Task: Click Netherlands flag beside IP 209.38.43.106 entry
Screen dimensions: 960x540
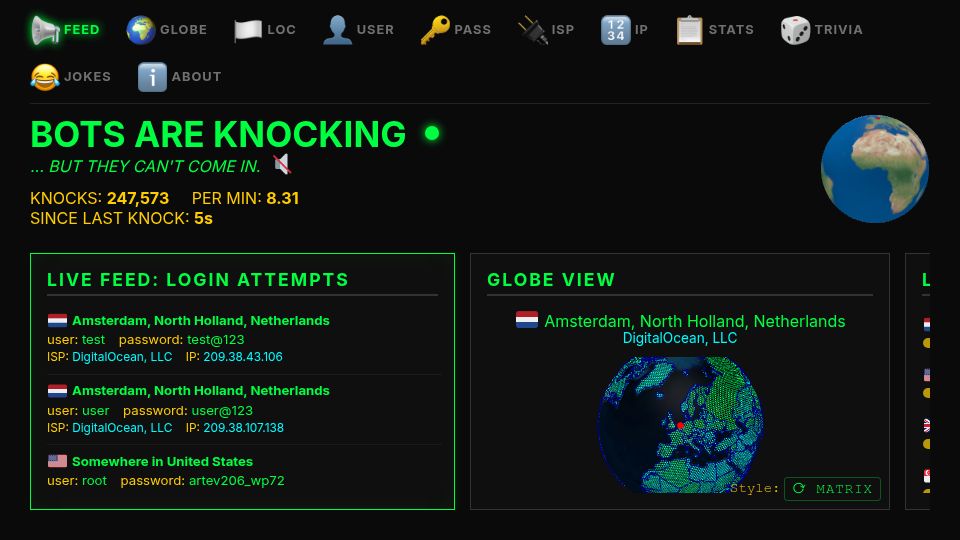Action: tap(58, 320)
